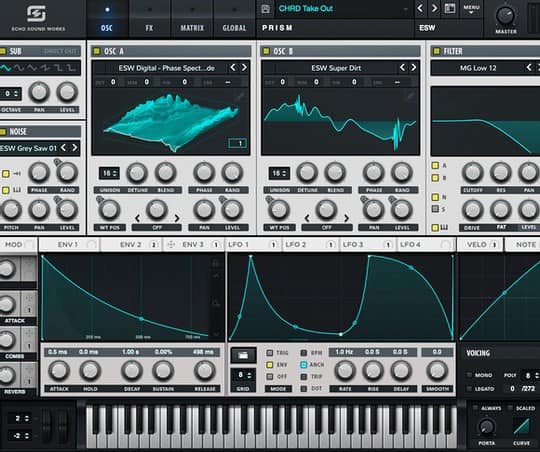Click the OSC B edit pencil icon
The height and width of the screenshot is (452, 540).
410,96
